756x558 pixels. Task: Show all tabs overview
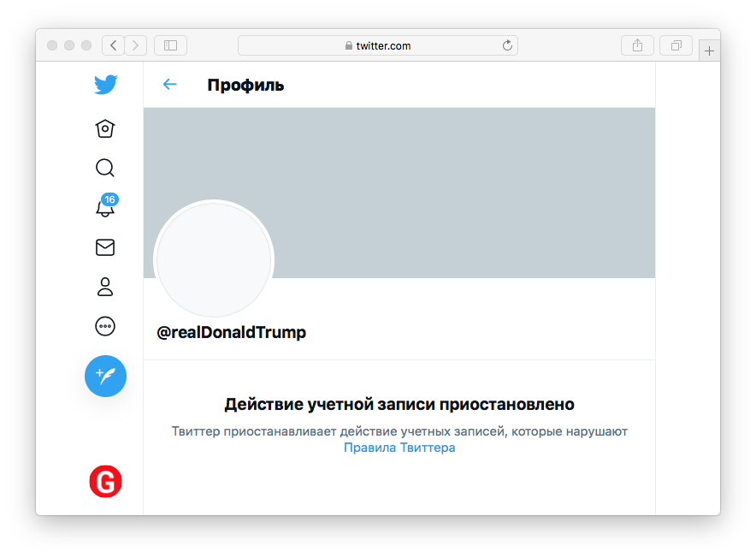click(x=676, y=45)
